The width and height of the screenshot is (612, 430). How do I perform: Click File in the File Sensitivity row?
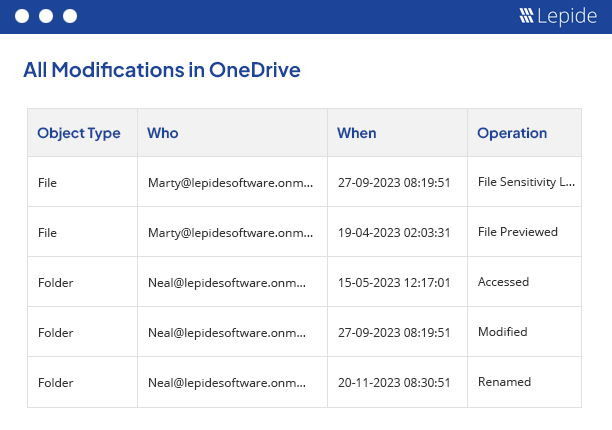pyautogui.click(x=47, y=183)
